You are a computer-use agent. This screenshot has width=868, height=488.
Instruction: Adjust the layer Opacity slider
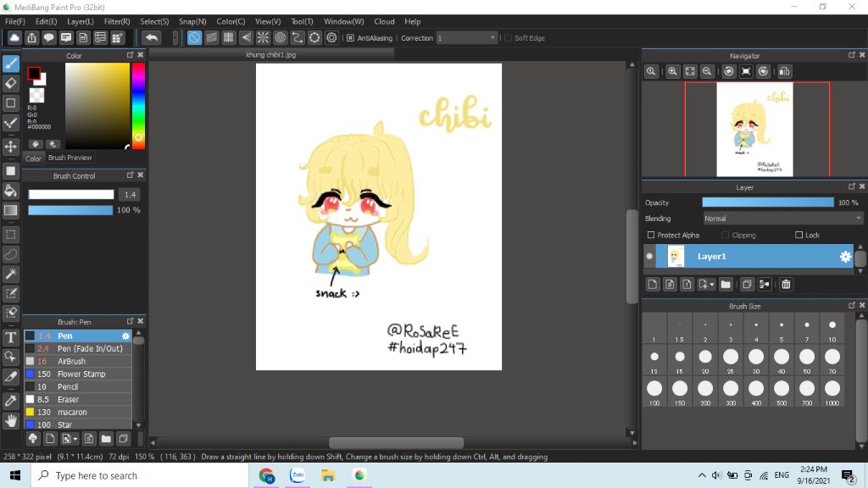[x=768, y=202]
